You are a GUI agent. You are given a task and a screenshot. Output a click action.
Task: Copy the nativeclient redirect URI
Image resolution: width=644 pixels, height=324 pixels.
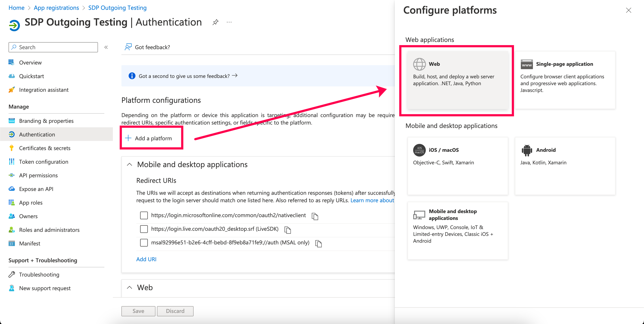[315, 216]
